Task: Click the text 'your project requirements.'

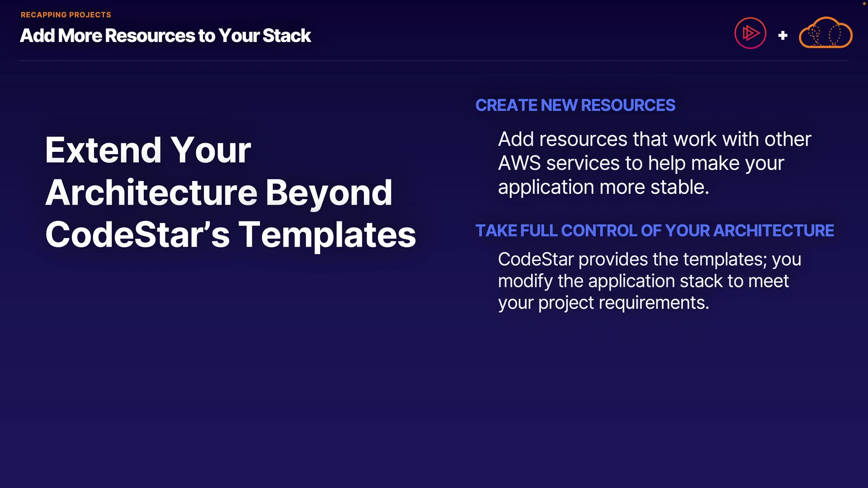Action: 603,303
